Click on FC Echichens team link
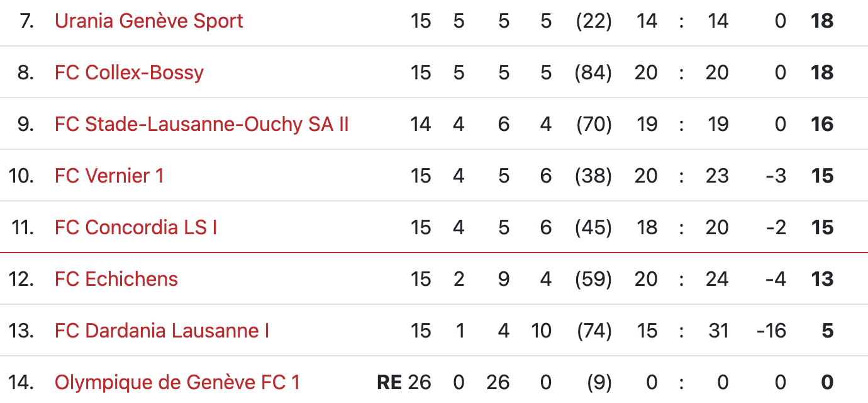 click(116, 280)
